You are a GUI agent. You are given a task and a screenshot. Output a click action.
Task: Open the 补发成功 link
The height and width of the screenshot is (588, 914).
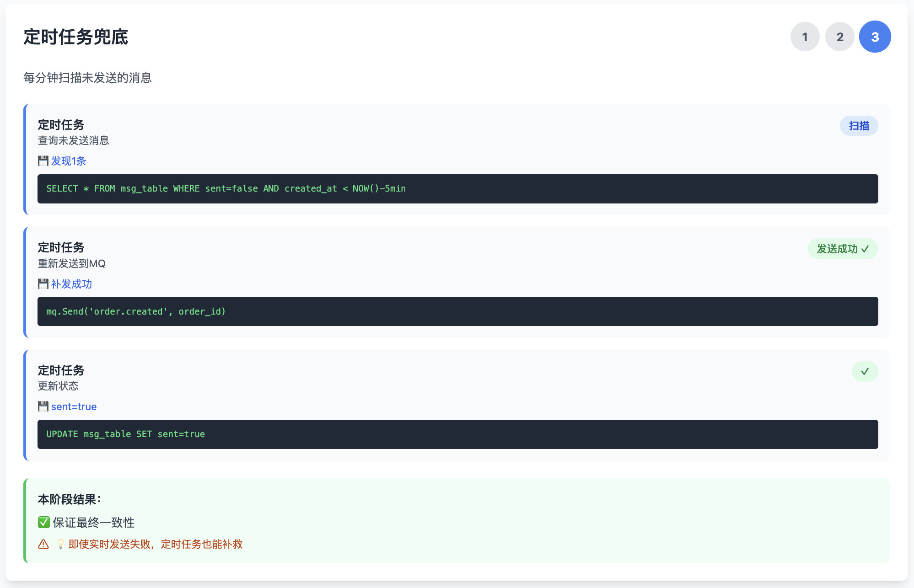[71, 284]
